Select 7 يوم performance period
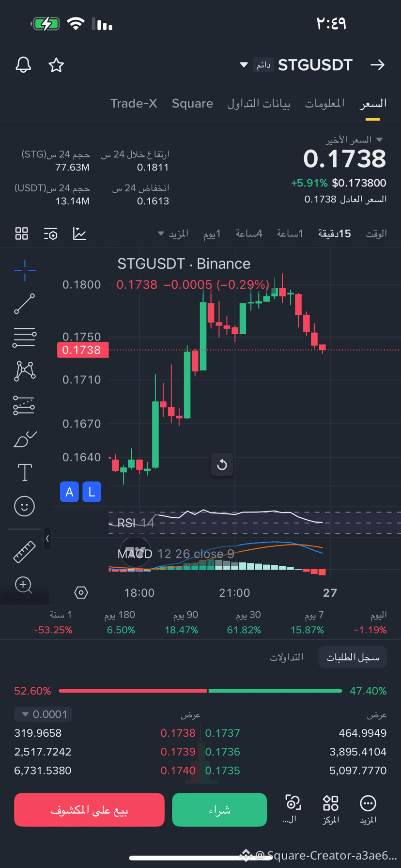 [x=307, y=622]
